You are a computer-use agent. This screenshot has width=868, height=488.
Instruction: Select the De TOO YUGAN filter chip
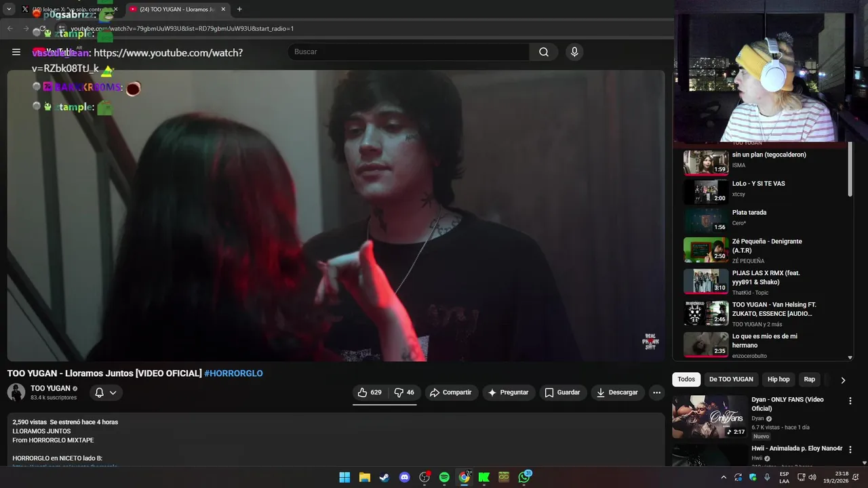(731, 380)
